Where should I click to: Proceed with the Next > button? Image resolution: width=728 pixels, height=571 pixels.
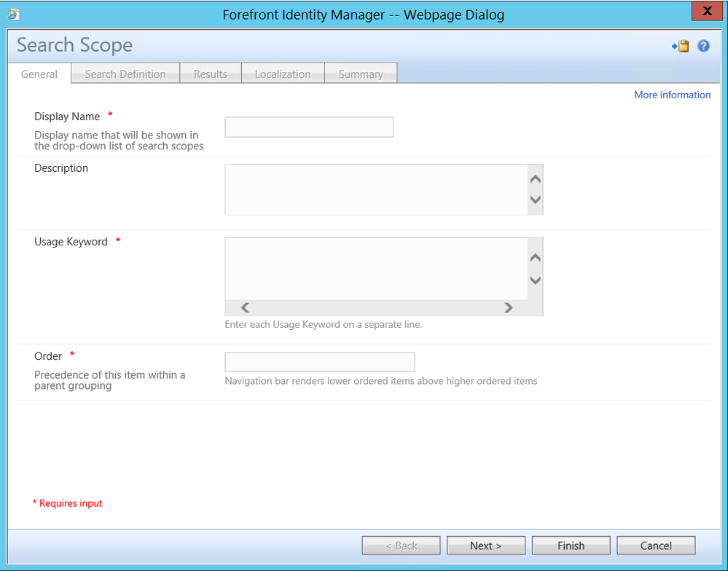486,546
